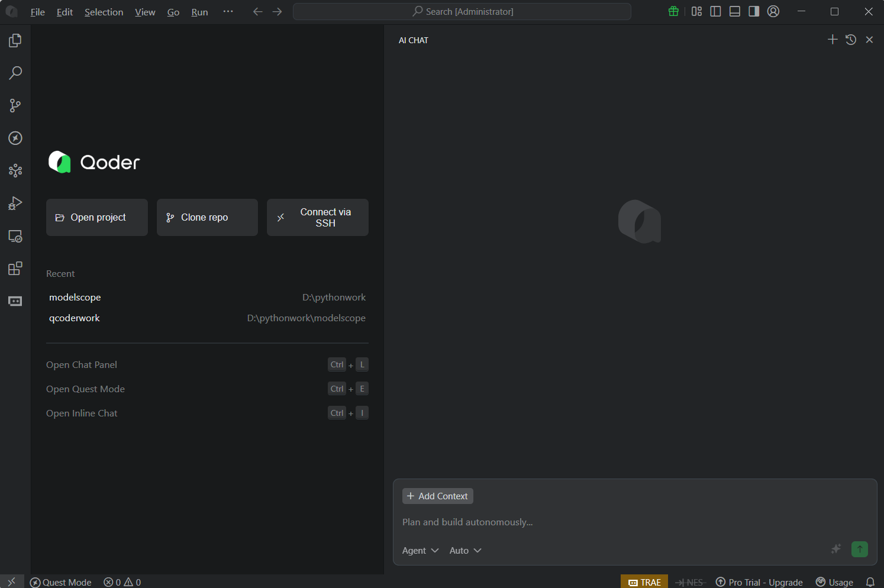
Task: Open Usage in the status bar
Action: pos(834,582)
